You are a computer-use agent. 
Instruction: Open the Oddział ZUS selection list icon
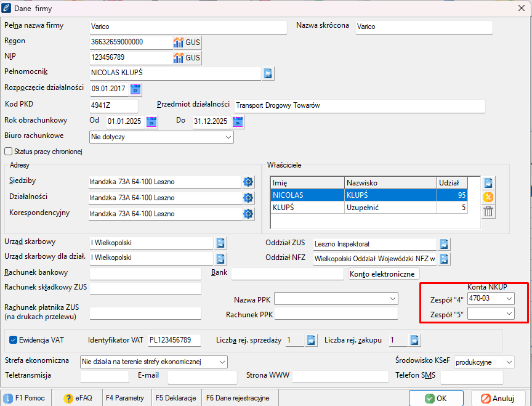click(x=443, y=244)
